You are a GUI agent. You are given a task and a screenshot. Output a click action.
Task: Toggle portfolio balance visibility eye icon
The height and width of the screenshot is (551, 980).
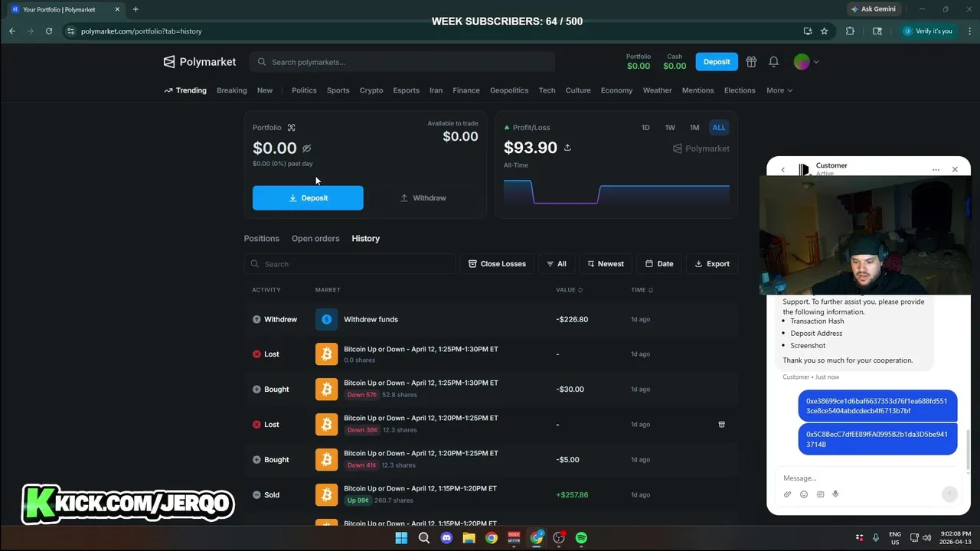click(306, 148)
